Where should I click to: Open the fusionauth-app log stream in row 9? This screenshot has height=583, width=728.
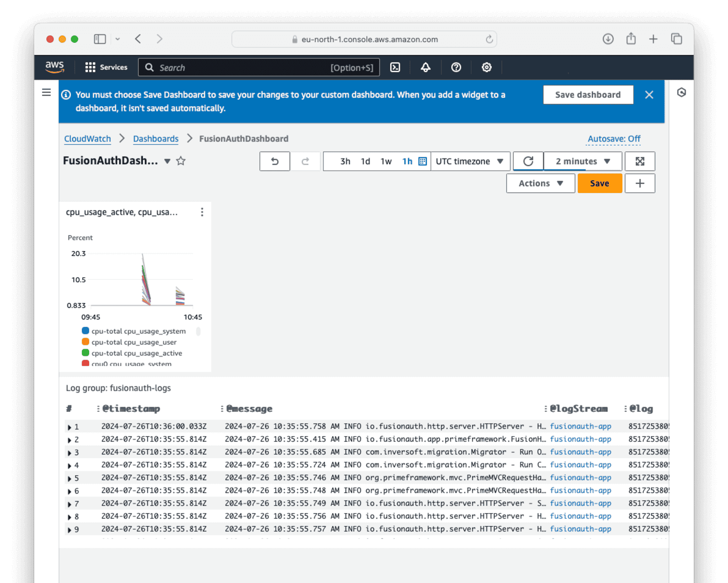581,529
